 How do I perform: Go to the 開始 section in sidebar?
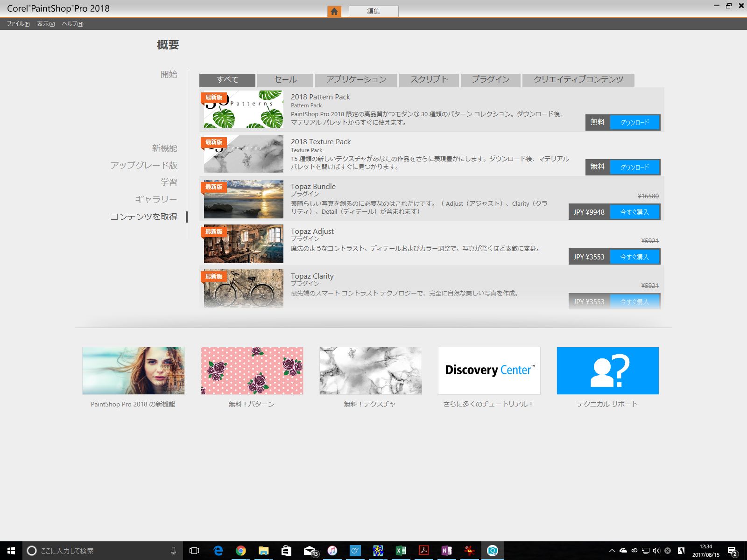click(x=169, y=74)
